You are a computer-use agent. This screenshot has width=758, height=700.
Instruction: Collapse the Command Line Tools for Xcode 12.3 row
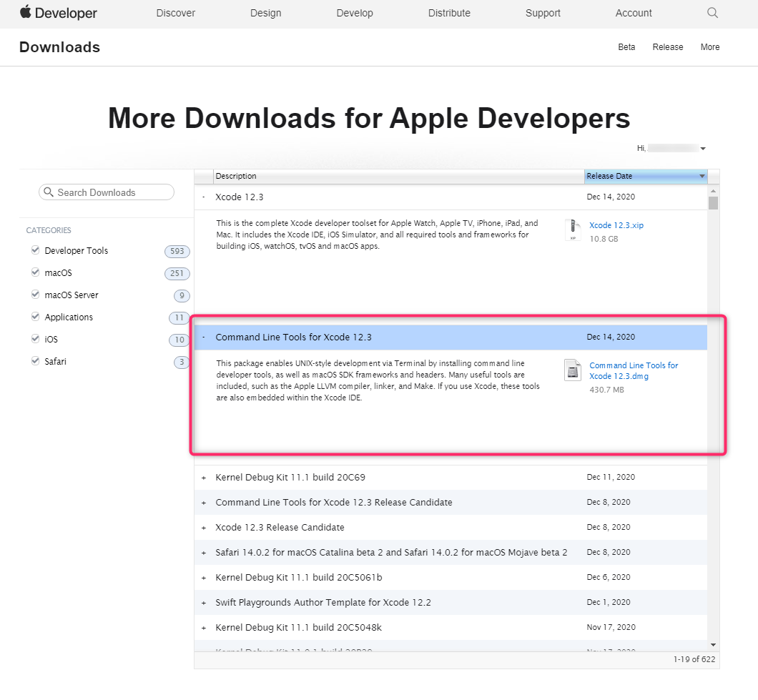204,337
